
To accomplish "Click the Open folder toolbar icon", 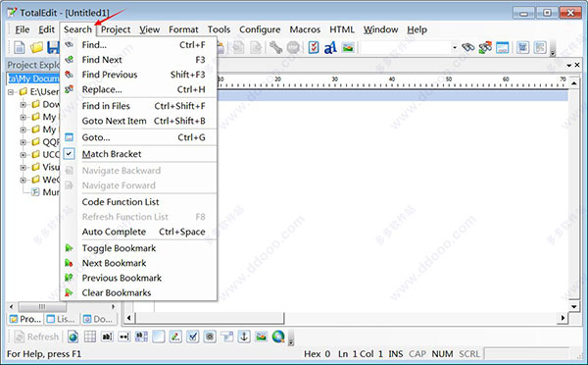I will click(37, 48).
